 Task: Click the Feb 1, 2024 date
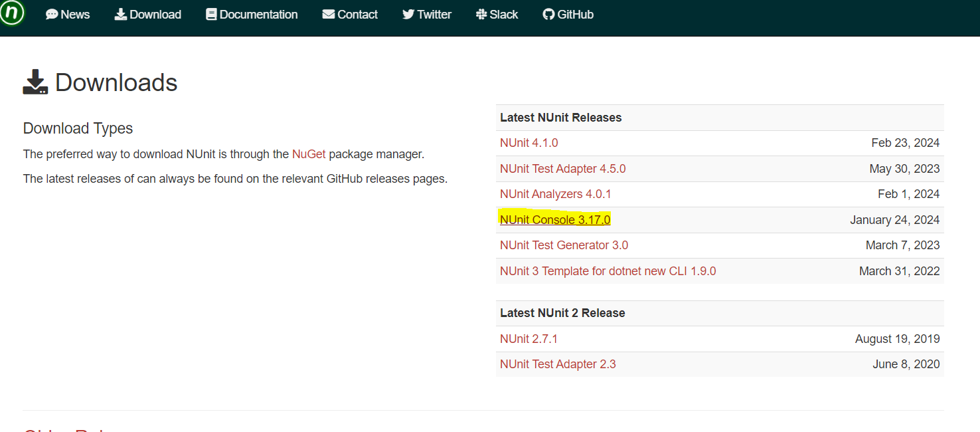(x=909, y=194)
